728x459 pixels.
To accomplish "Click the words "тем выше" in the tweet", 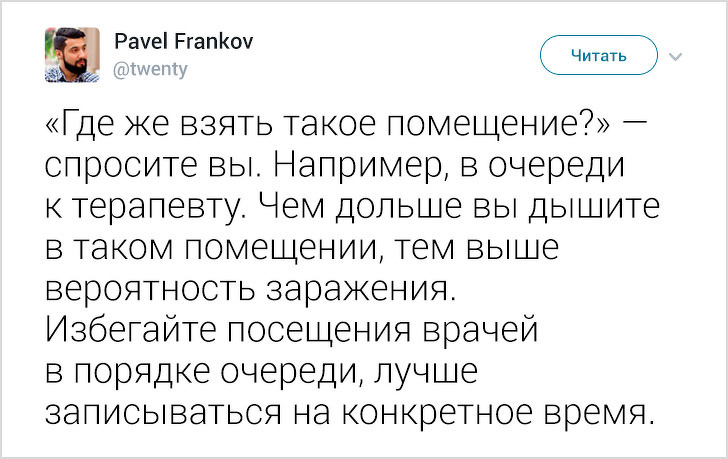I will pos(482,247).
